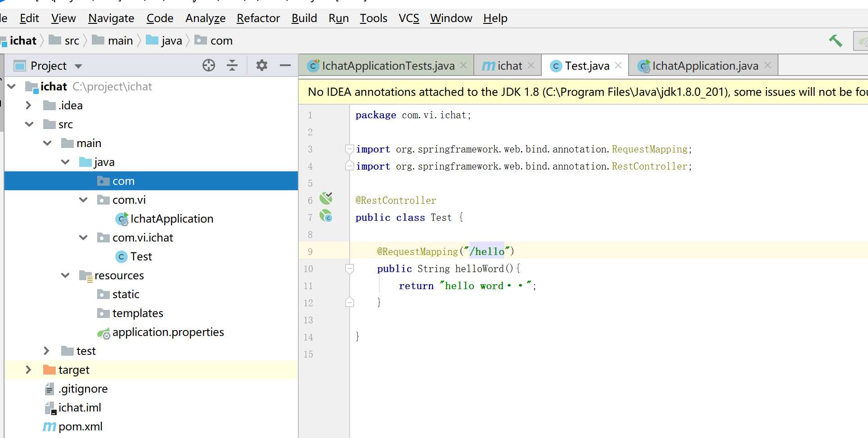
Task: Collapse the com.vi.ichat package
Action: (84, 237)
